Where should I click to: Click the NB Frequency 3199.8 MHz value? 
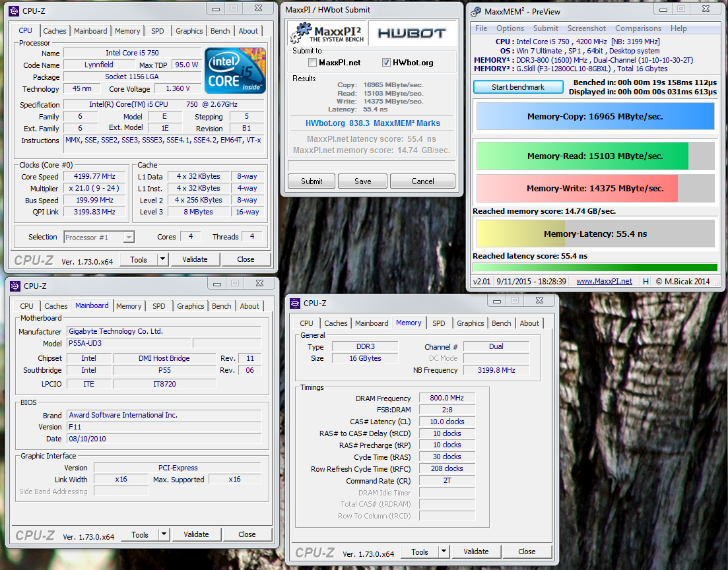(x=496, y=370)
